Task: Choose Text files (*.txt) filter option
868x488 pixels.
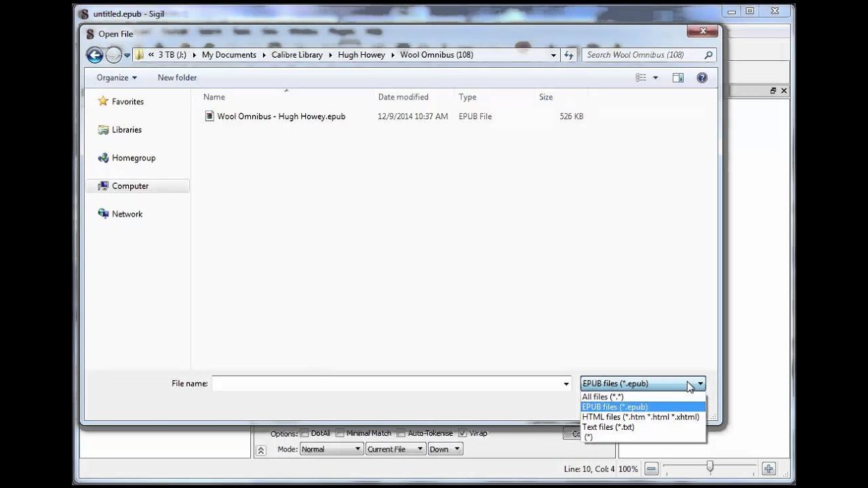Action: 643,428
